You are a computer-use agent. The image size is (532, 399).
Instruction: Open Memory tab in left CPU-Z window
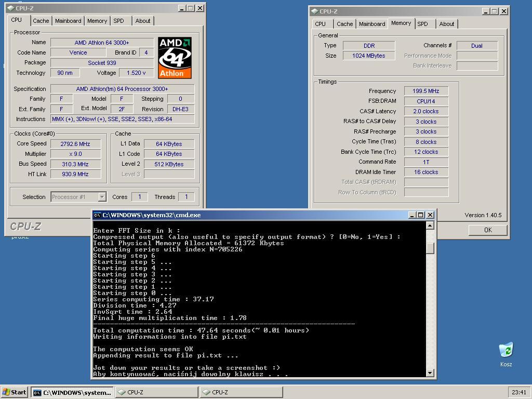97,21
